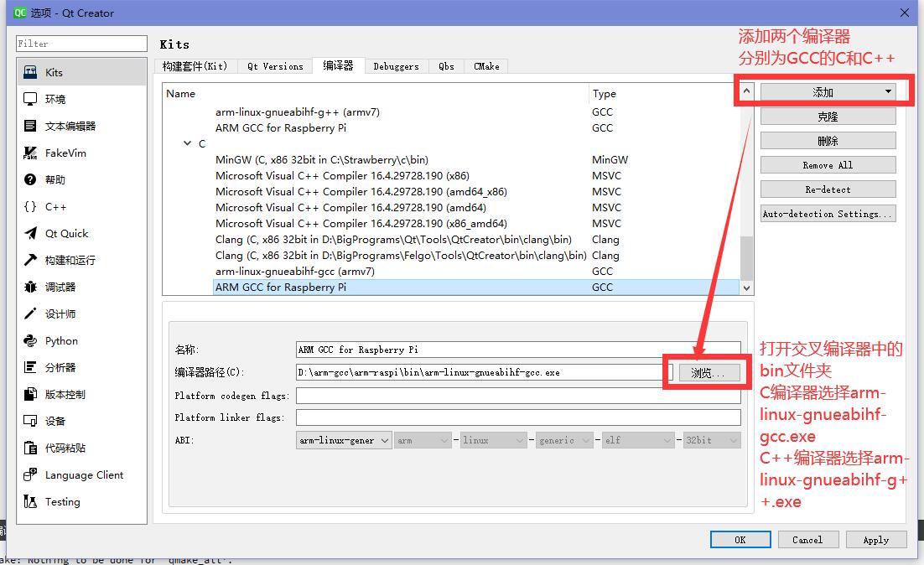Click the 名称 name input field
The height and width of the screenshot is (565, 924).
tap(518, 350)
